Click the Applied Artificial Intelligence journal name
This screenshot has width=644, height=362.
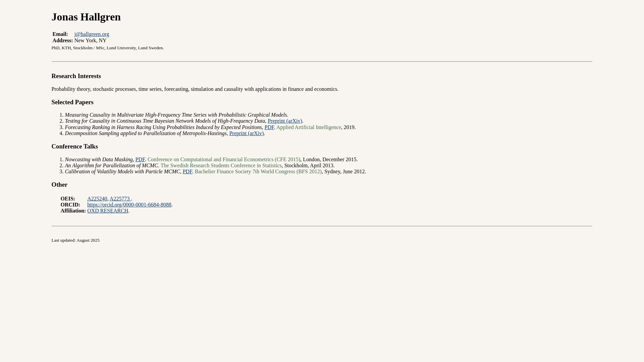(309, 127)
